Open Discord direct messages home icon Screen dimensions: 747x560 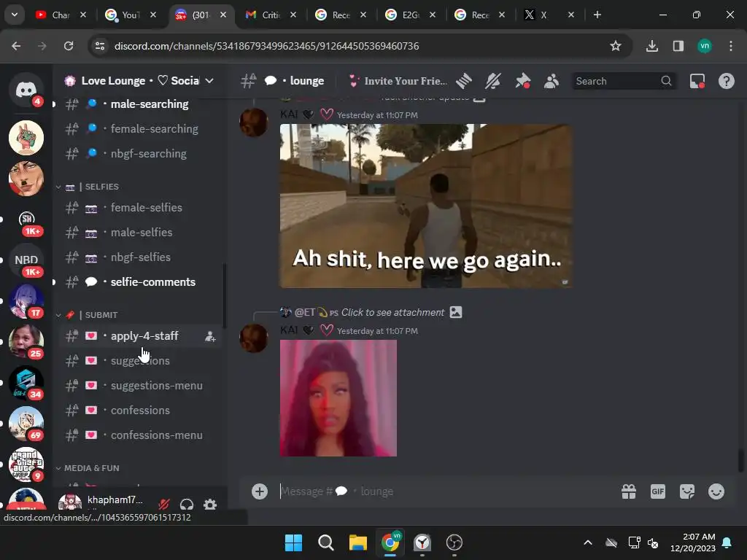pyautogui.click(x=26, y=90)
